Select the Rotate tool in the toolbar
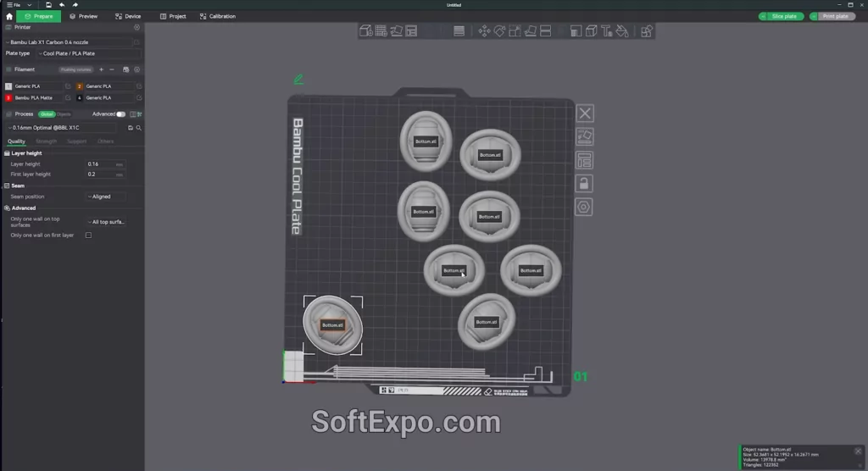 (499, 31)
